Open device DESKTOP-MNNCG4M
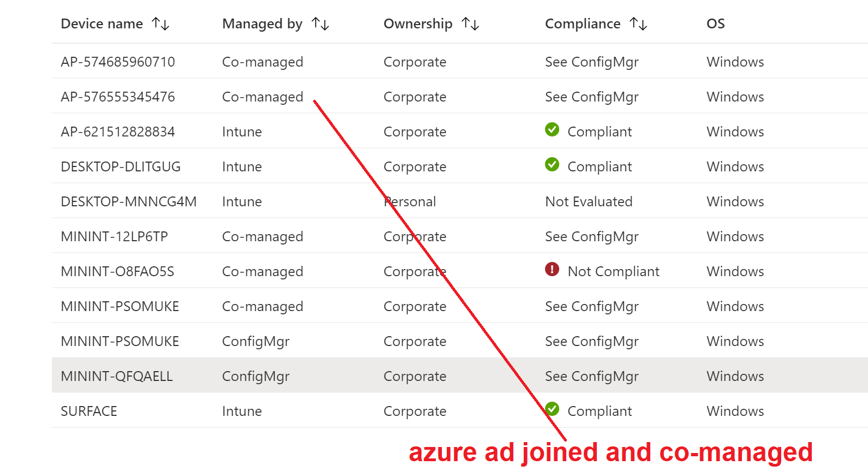The image size is (868, 471). pos(129,201)
